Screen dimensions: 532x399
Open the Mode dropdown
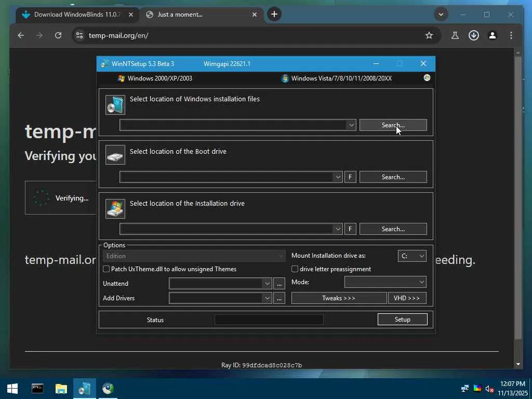tap(385, 282)
